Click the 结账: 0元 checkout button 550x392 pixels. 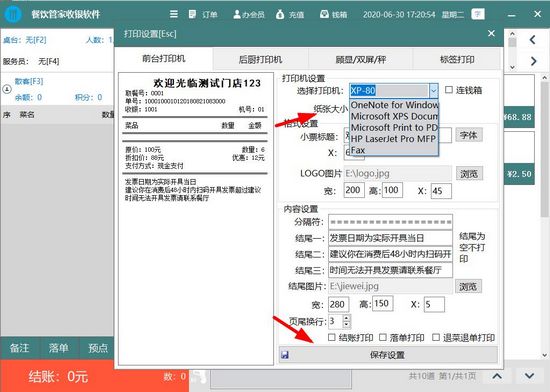(x=58, y=376)
